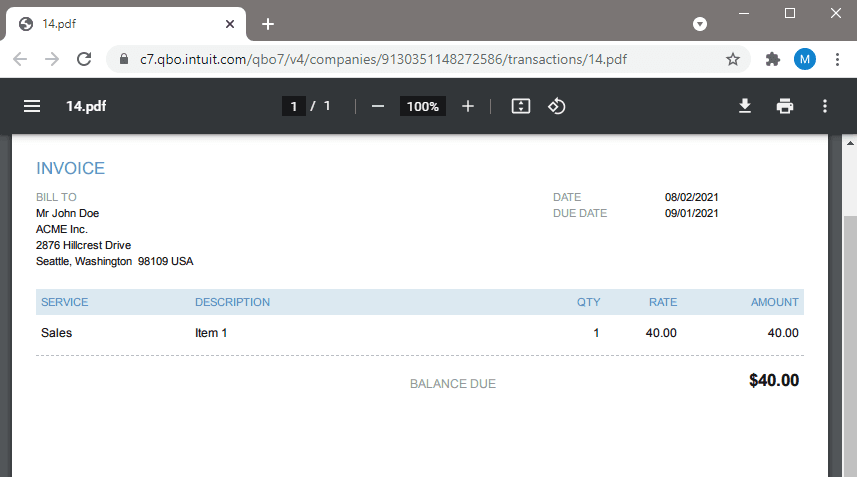Print the invoice PDF
The image size is (857, 477).
click(x=785, y=106)
